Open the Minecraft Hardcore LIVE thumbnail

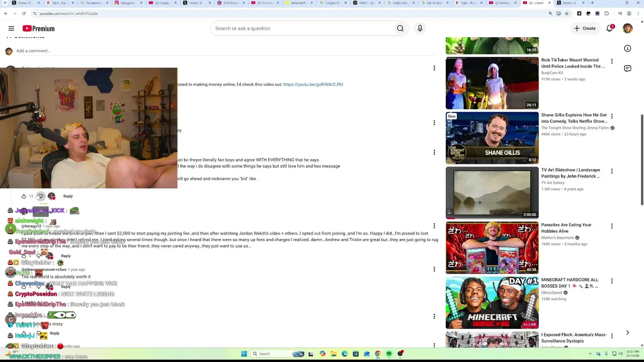492,303
